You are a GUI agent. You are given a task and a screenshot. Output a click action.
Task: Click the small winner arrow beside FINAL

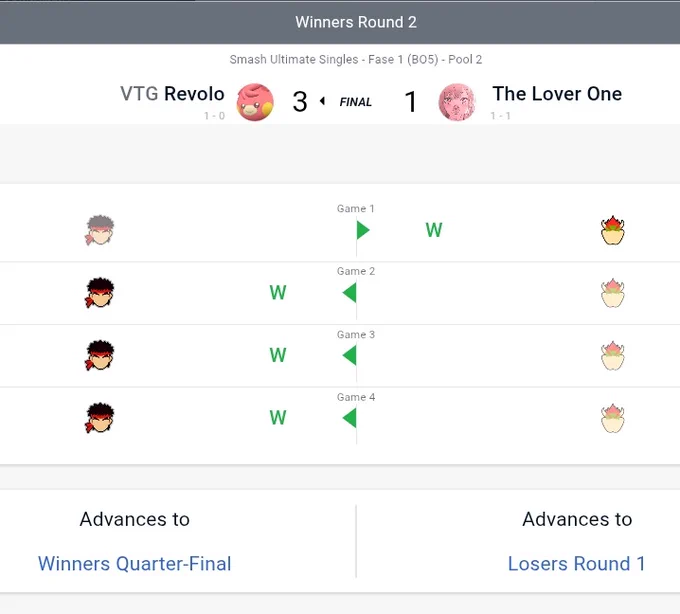point(322,101)
